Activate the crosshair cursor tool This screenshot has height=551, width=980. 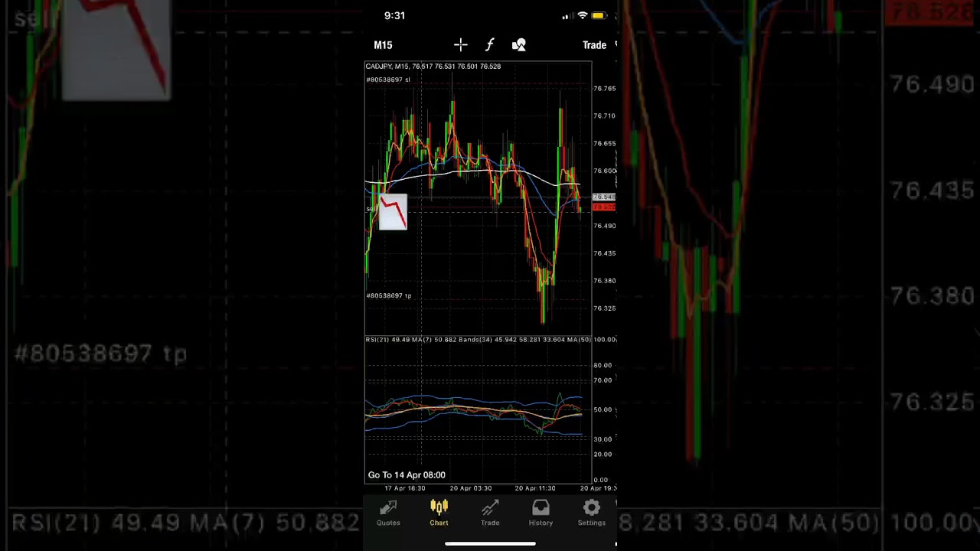(x=460, y=45)
